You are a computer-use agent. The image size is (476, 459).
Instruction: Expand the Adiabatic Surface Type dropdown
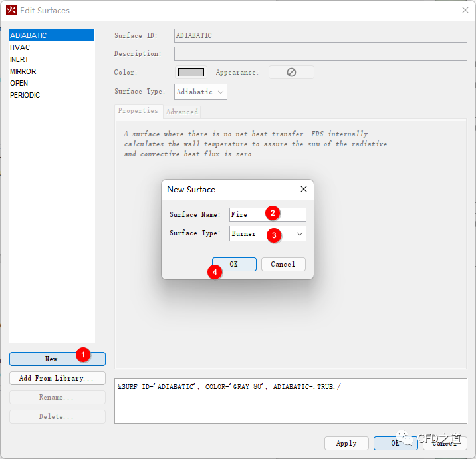[x=201, y=92]
